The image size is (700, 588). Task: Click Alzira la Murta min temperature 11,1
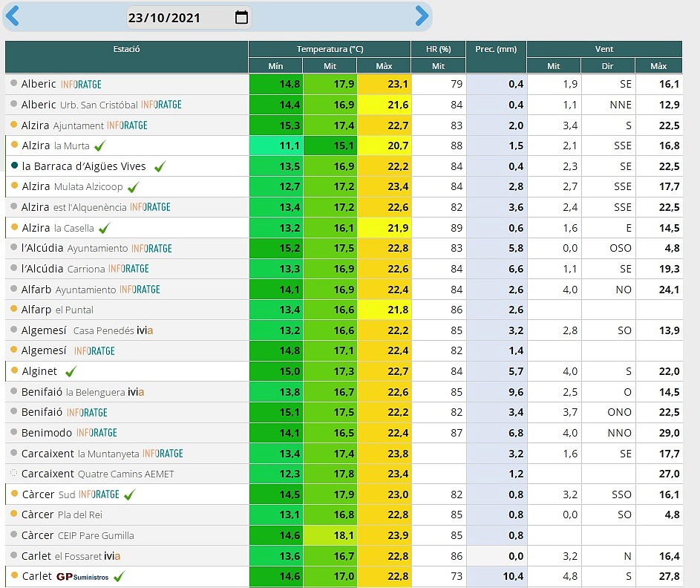click(276, 146)
